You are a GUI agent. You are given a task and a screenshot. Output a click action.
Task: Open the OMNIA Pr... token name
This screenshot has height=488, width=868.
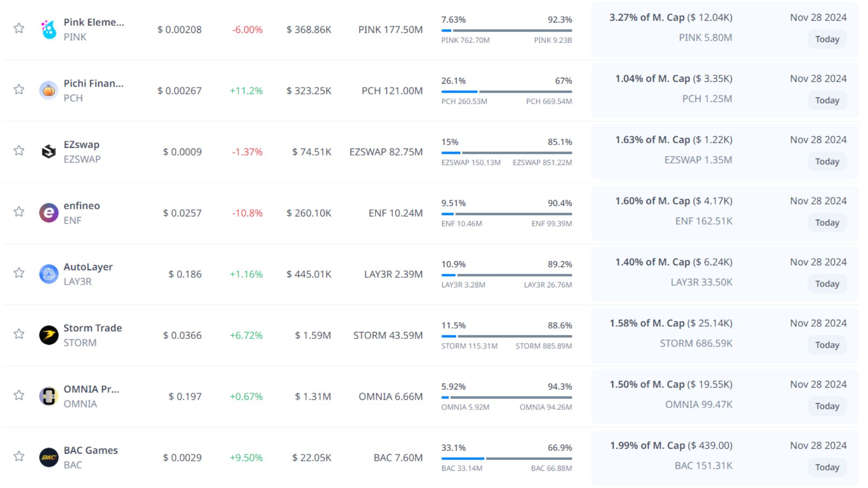pyautogui.click(x=91, y=389)
